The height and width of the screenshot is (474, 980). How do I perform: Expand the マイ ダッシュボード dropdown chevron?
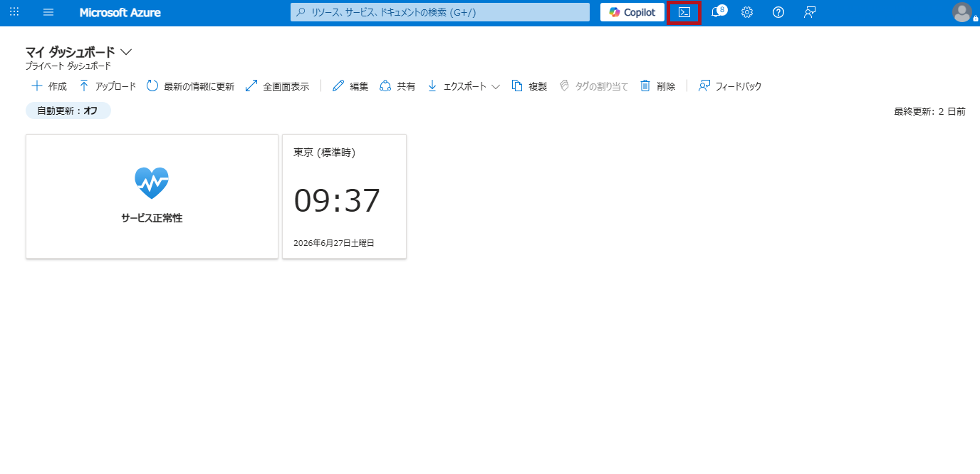coord(127,52)
